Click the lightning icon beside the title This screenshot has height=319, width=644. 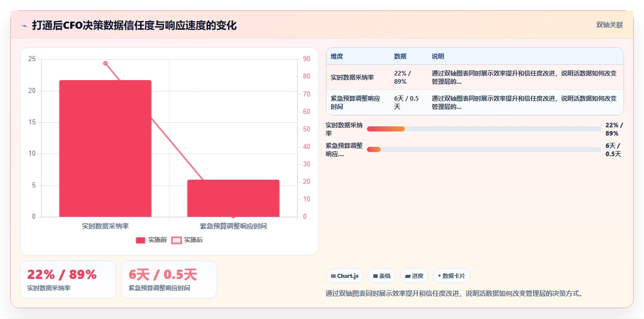click(x=24, y=25)
